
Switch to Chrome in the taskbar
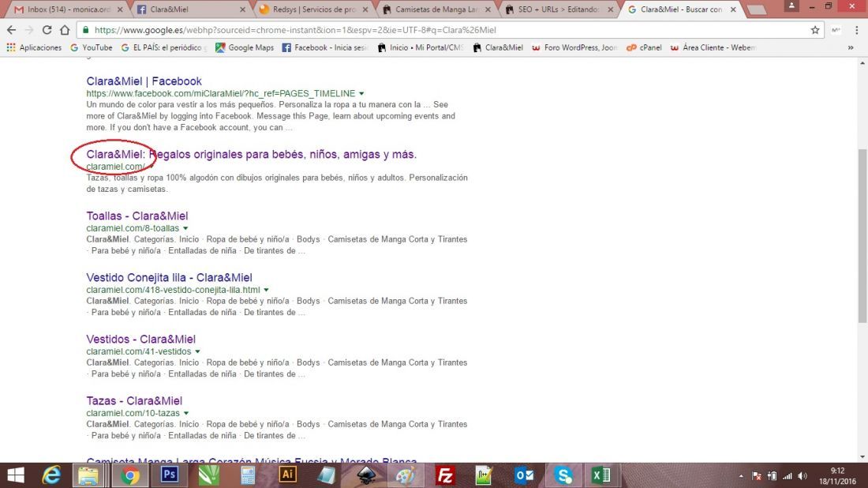pyautogui.click(x=130, y=475)
